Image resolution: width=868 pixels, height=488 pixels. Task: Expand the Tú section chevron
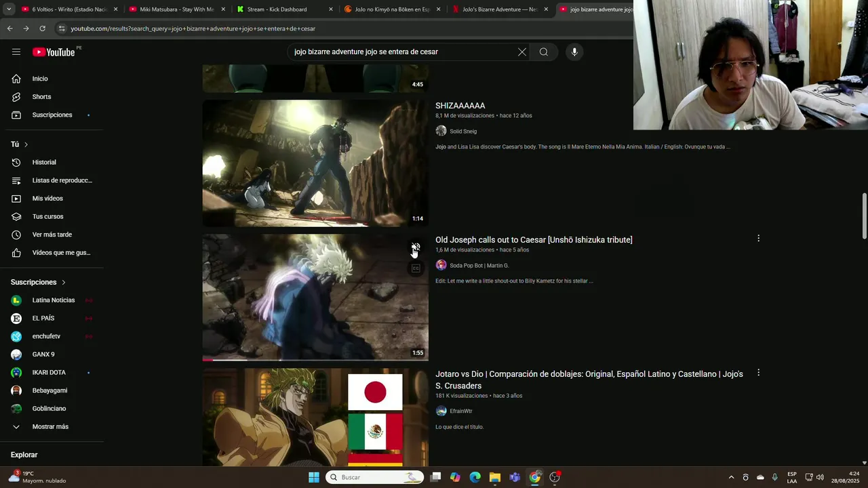(x=26, y=144)
